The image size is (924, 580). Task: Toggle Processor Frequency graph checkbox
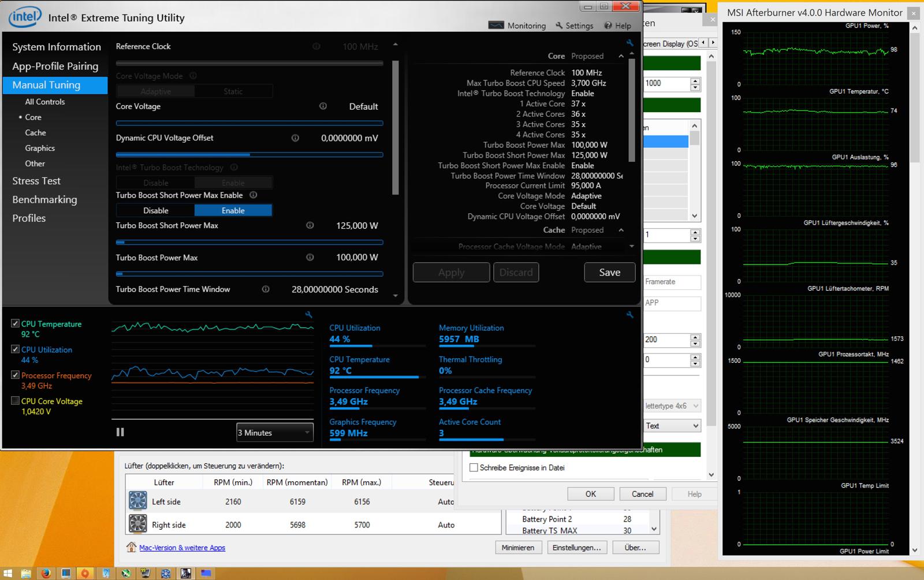[x=15, y=375]
